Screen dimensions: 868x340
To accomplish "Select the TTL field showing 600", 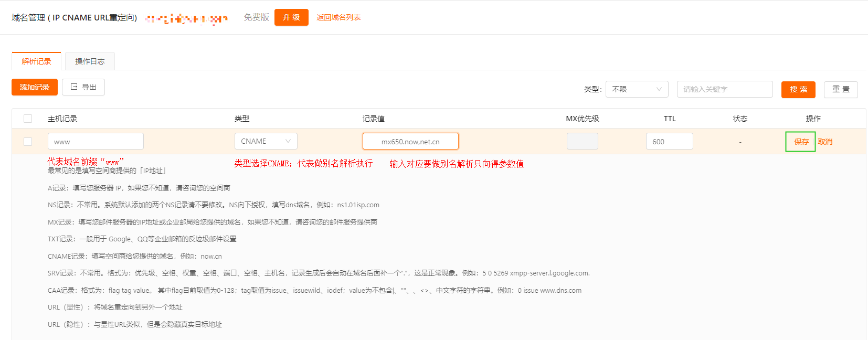I will point(669,141).
